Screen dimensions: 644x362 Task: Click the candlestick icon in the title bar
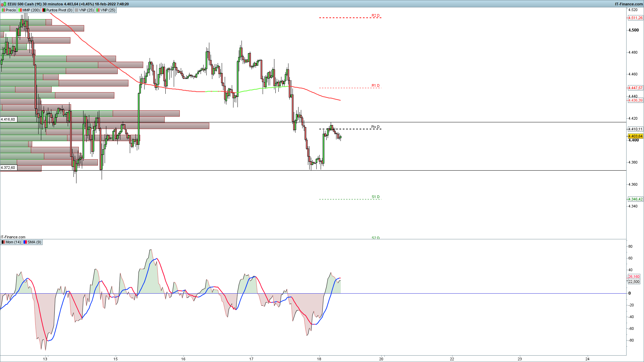pos(4,4)
